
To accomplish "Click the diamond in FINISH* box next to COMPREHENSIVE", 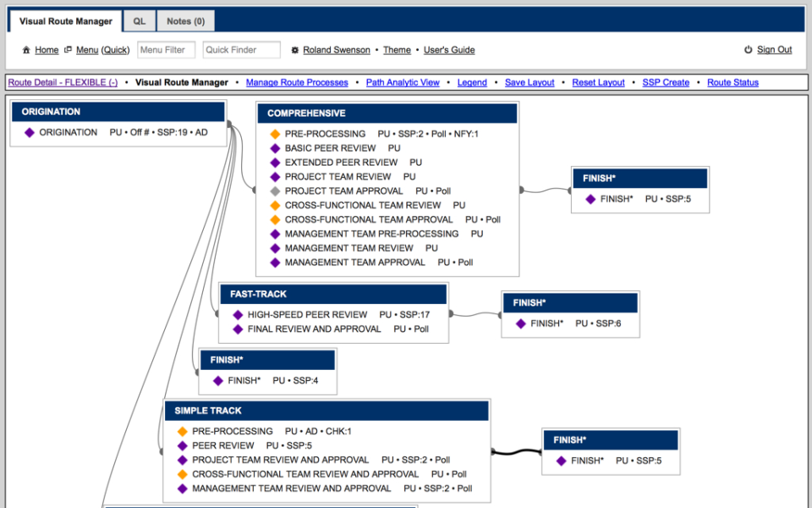I will [x=590, y=199].
